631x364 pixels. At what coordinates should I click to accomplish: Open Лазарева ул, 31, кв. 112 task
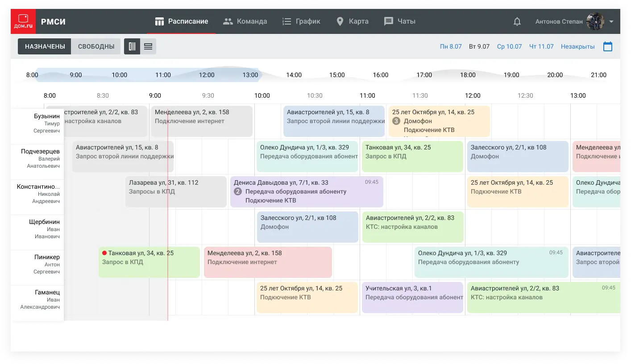[x=176, y=192]
